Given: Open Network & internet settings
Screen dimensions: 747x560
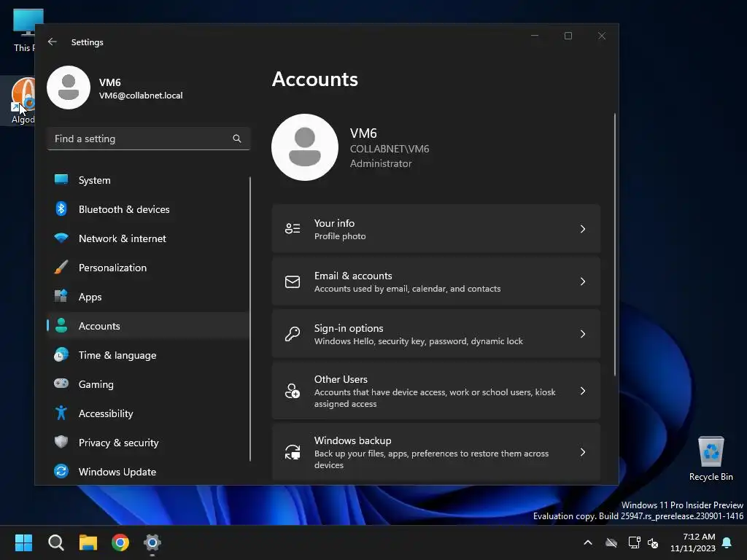Looking at the screenshot, I should coord(148,238).
